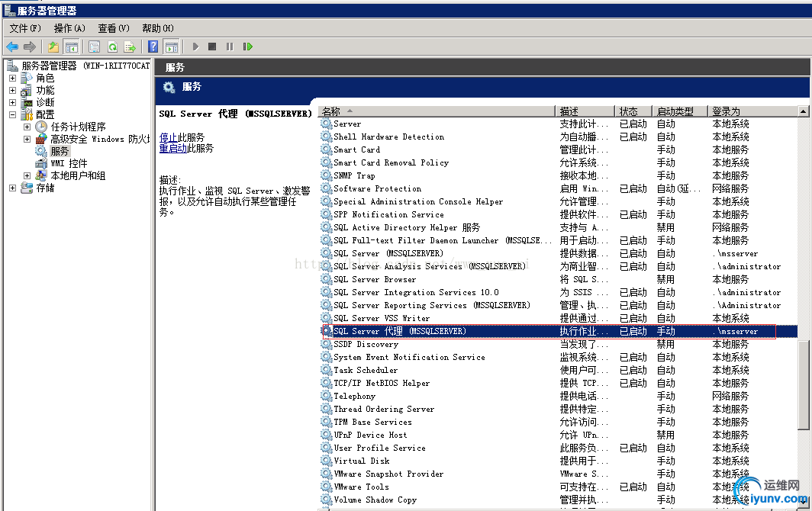Toggle the show/hide action pane icon
This screenshot has width=812, height=511.
coord(172,47)
